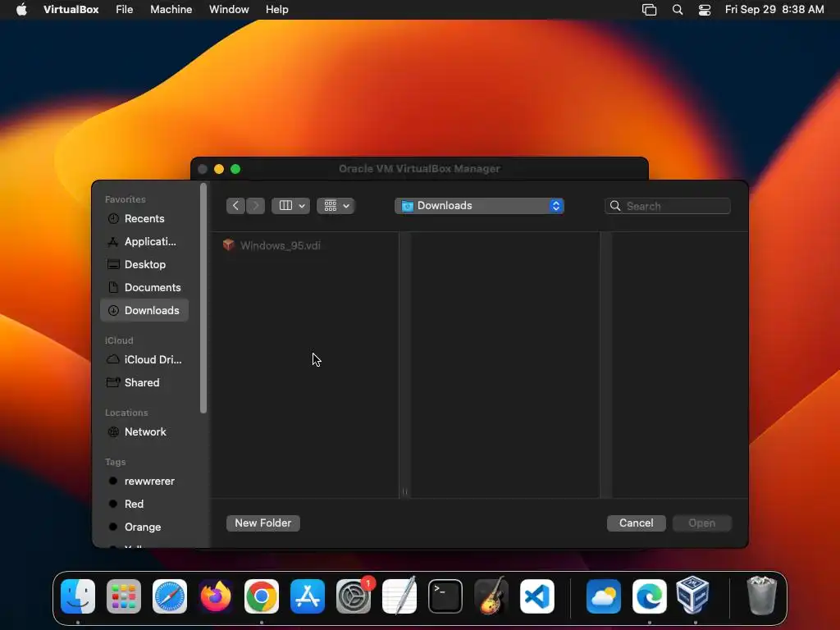Open iCloud Drive in the sidebar
Screen dimensions: 840x630
coord(144,359)
